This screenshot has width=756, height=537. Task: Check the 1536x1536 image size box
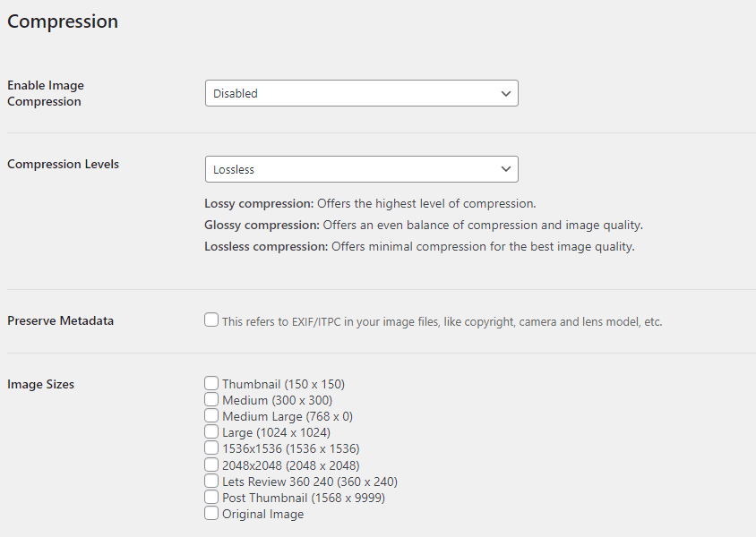(211, 448)
